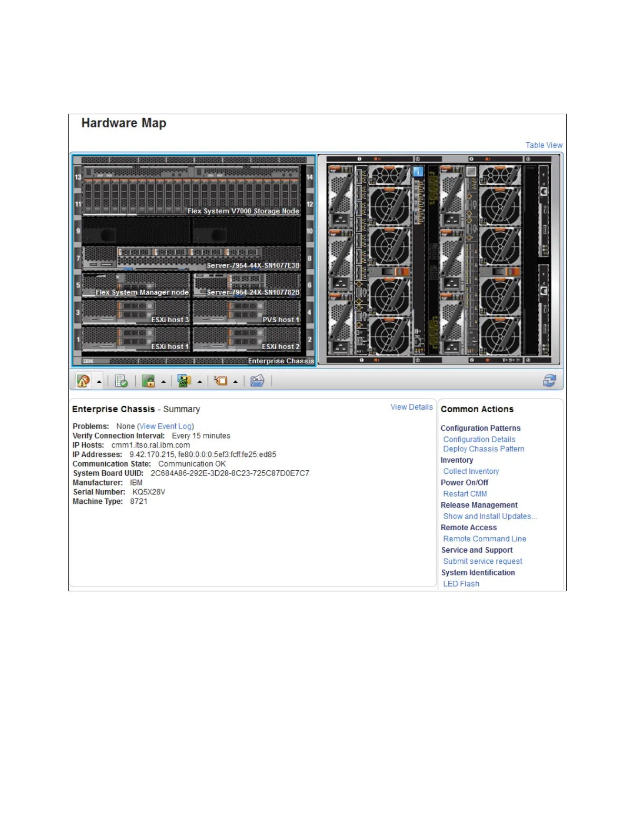The height and width of the screenshot is (834, 644).
Task: Select Flex System Manager node
Action: (x=136, y=285)
